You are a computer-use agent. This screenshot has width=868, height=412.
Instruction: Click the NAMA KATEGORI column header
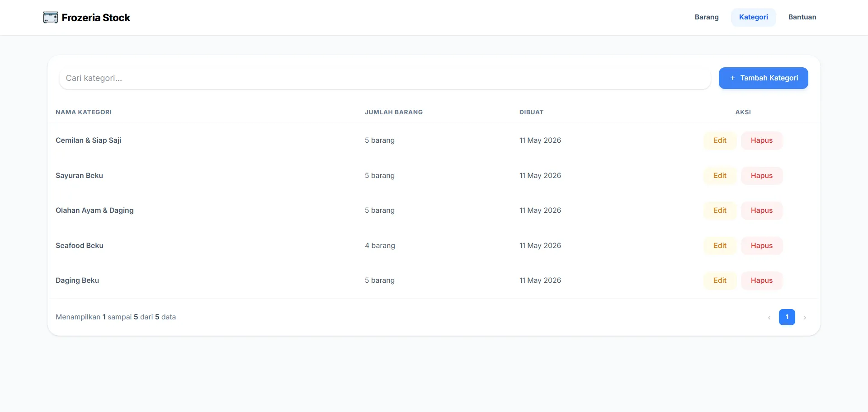click(x=84, y=112)
